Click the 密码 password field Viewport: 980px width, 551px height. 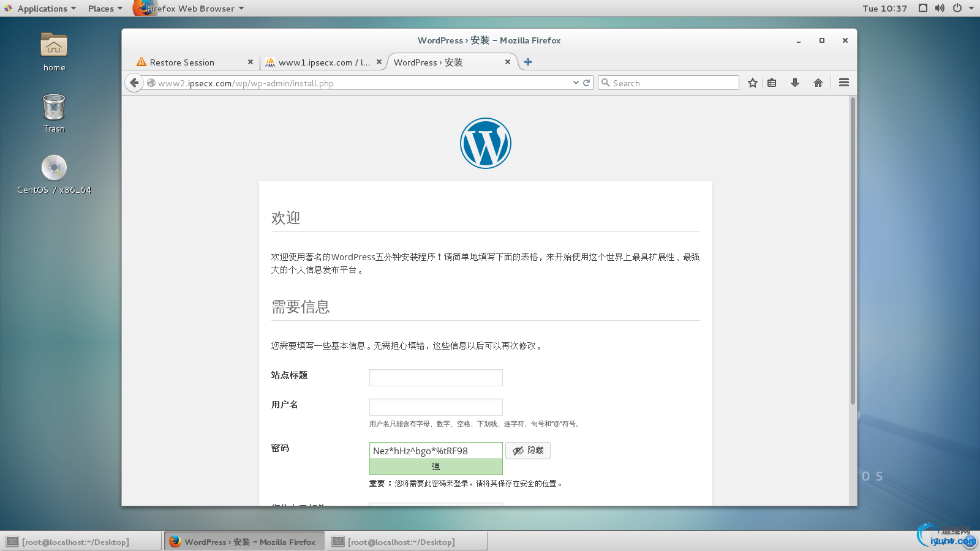pos(436,451)
